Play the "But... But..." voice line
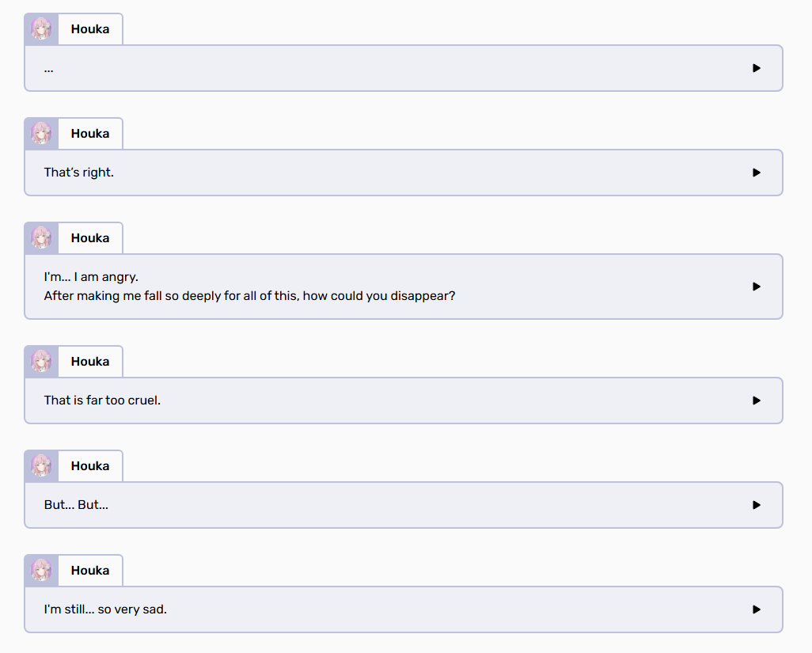The height and width of the screenshot is (653, 812). point(756,505)
